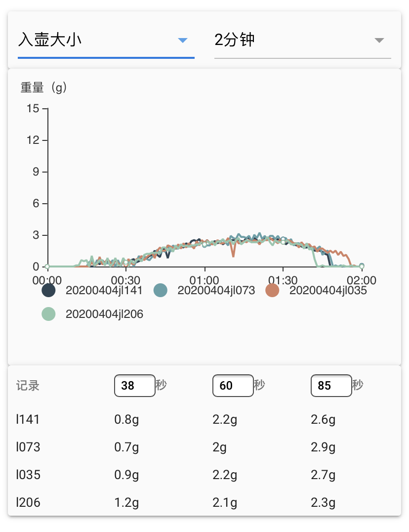
Task: Toggle the 20200404jl206 legend series
Action: (x=104, y=314)
